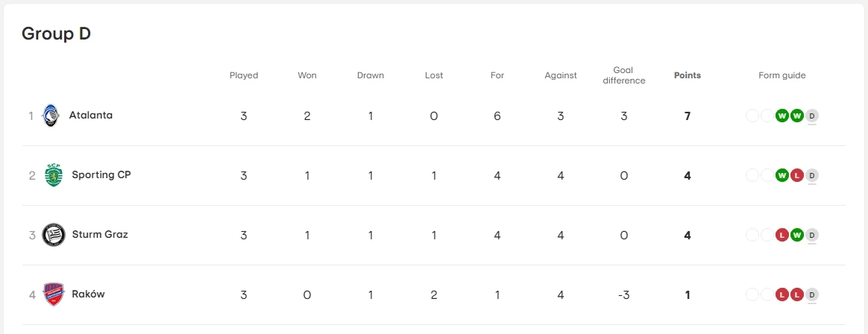Viewport: 868px width, 334px height.
Task: Open the Atalanta team page link
Action: (x=90, y=116)
